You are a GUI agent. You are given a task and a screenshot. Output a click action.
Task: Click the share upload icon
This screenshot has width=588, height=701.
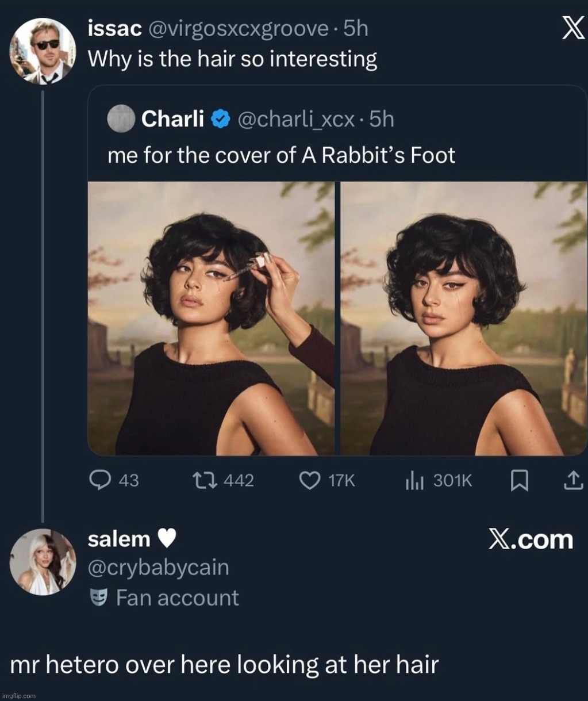(x=572, y=480)
